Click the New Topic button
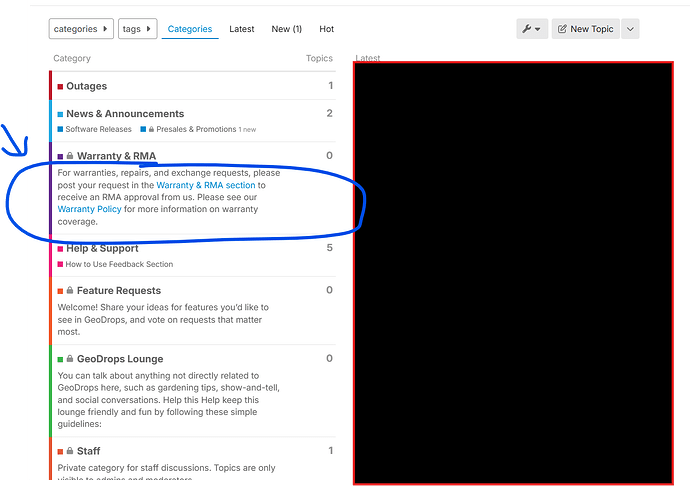 point(585,29)
